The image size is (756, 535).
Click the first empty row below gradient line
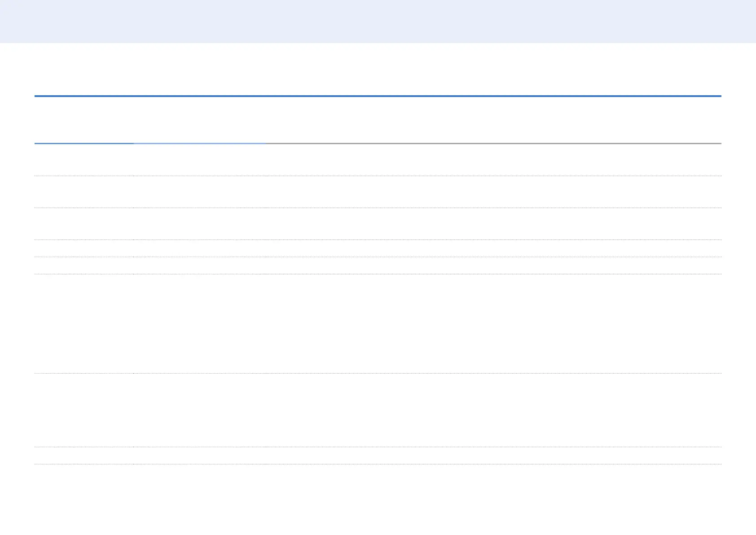click(378, 159)
